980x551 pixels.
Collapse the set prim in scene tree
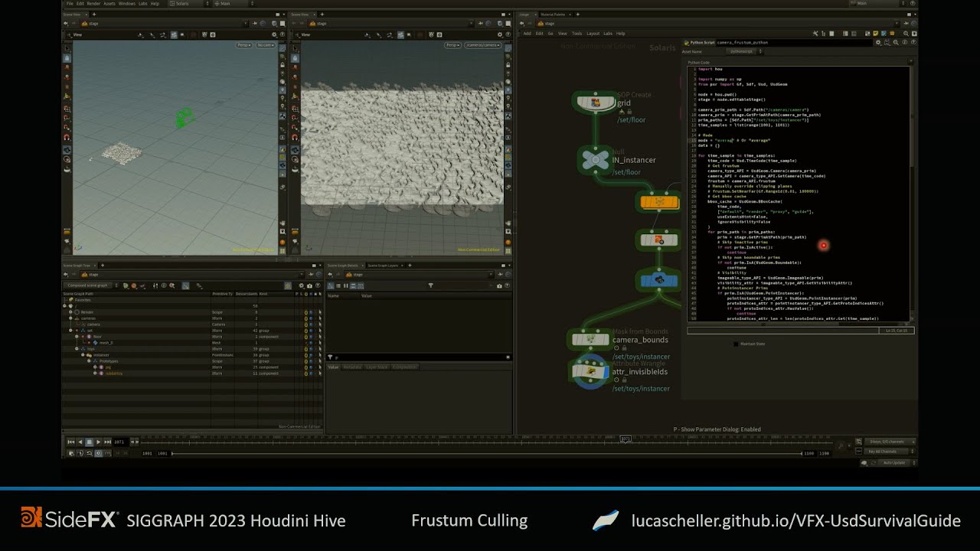point(70,331)
